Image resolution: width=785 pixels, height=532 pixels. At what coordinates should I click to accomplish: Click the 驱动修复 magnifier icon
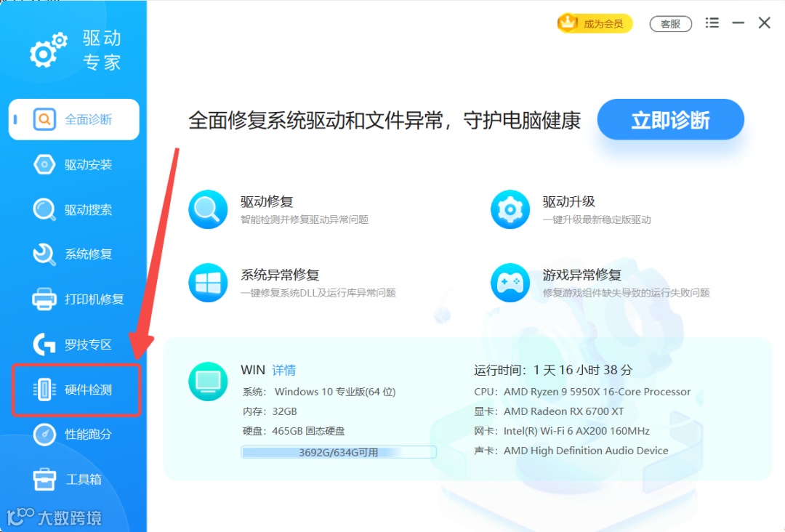coord(208,209)
